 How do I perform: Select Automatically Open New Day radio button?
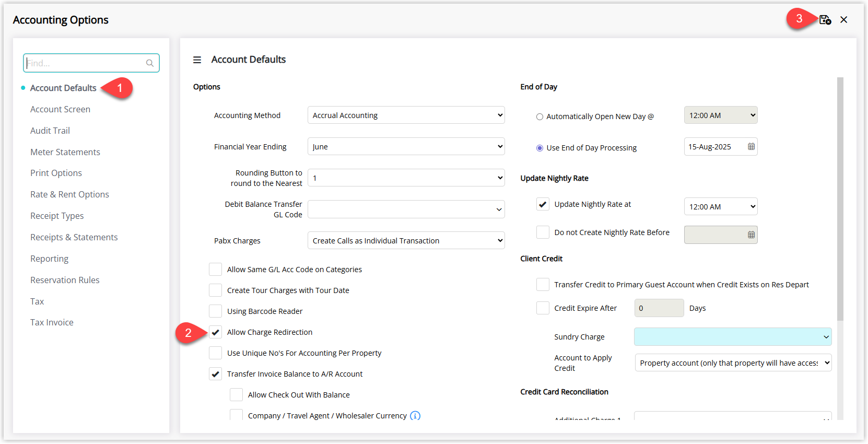(x=539, y=117)
